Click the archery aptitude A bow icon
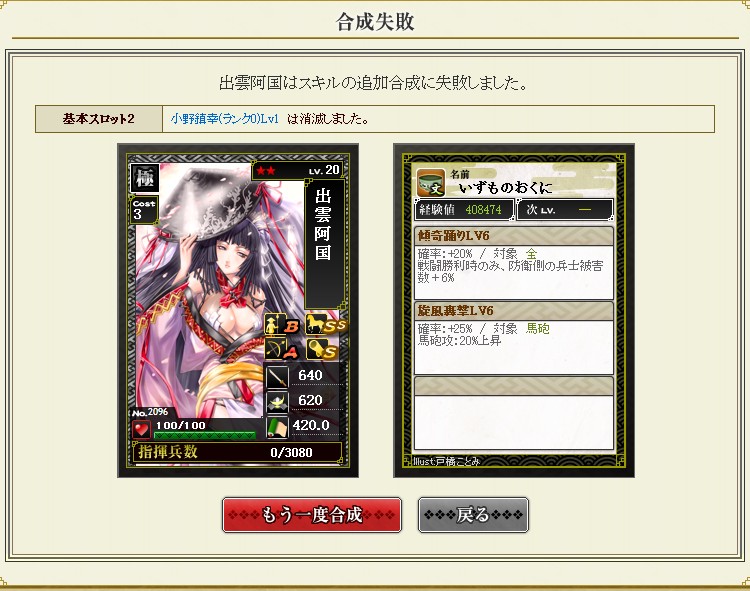The image size is (750, 591). [x=283, y=349]
